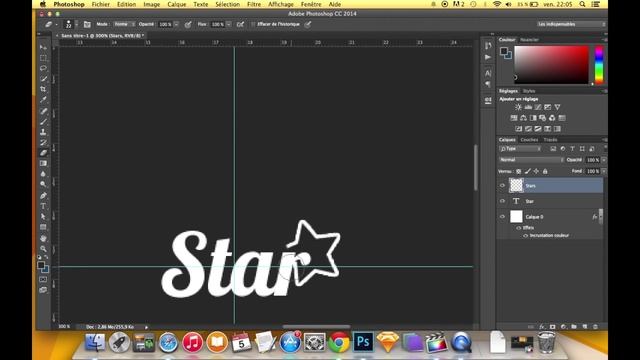The height and width of the screenshot is (360, 640).
Task: Open Photoshop from the Dock
Action: [363, 342]
